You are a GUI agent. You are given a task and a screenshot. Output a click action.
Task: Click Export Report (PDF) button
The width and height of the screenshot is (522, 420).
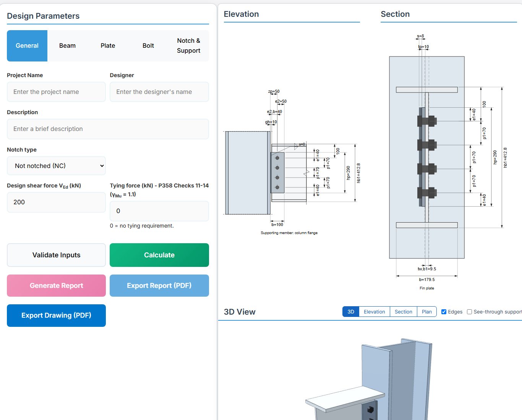(159, 286)
